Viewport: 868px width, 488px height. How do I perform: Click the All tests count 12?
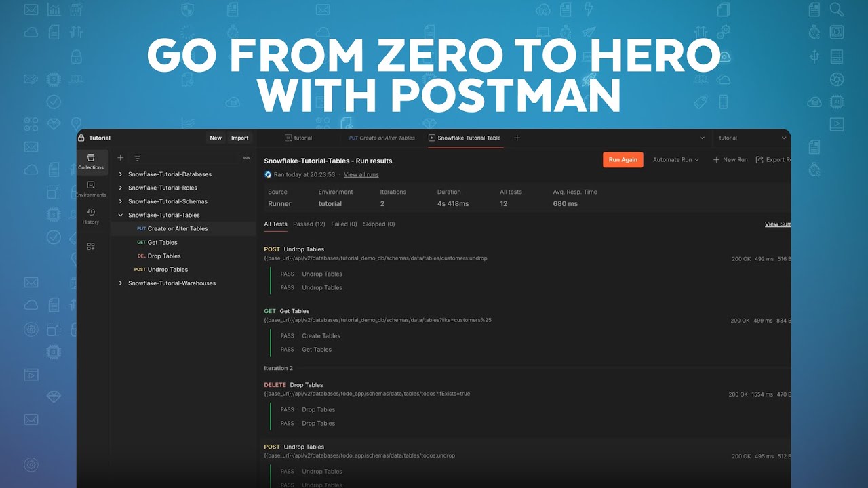(x=504, y=203)
